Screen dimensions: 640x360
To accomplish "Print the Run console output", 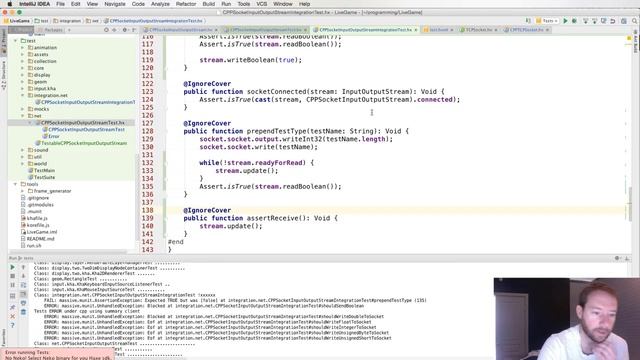I will [23, 303].
